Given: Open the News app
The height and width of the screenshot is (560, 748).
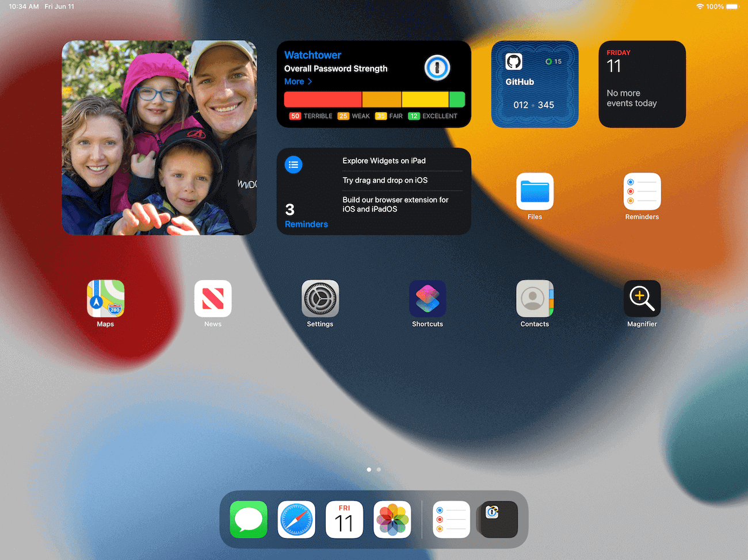Looking at the screenshot, I should click(213, 298).
